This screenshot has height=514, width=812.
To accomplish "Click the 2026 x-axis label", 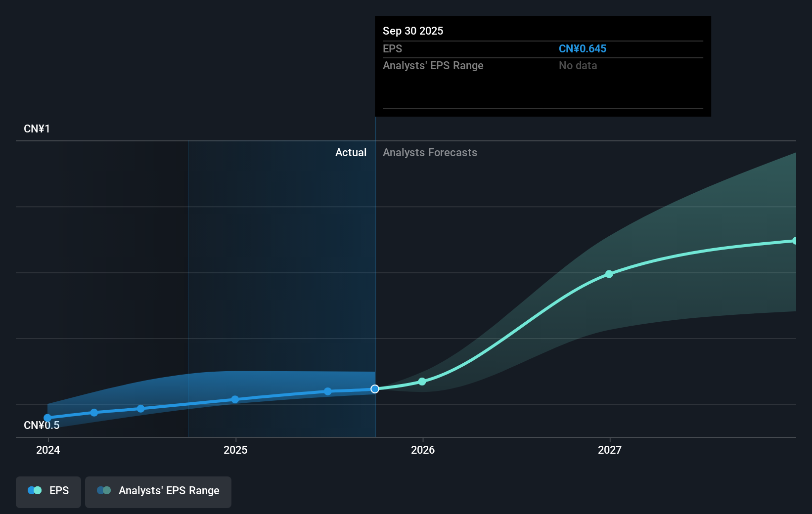I will click(x=423, y=450).
